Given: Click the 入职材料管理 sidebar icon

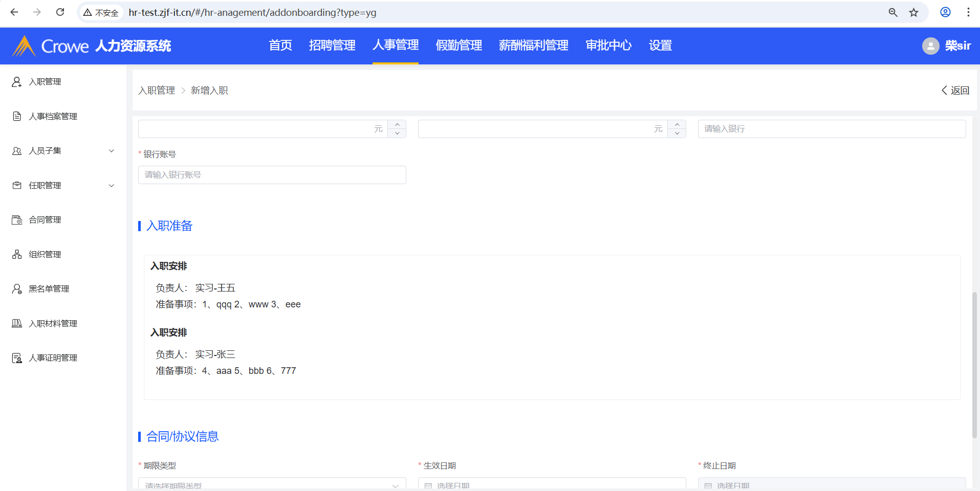Looking at the screenshot, I should pos(17,323).
